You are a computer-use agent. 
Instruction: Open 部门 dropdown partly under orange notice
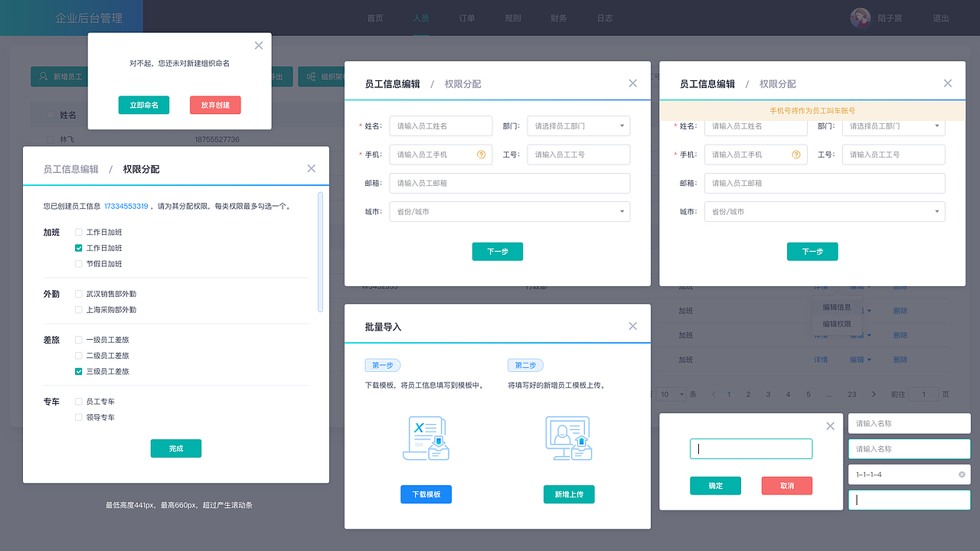[893, 128]
